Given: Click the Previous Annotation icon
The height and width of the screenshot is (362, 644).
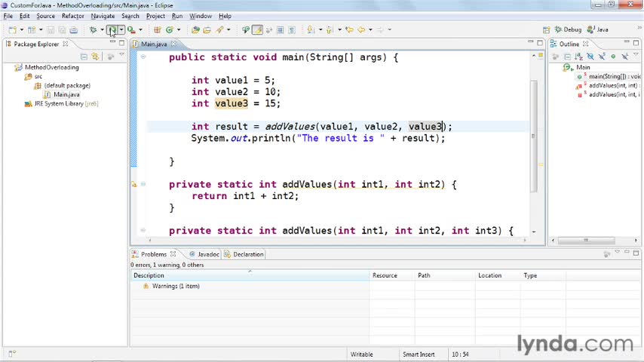Looking at the screenshot, I should pyautogui.click(x=330, y=29).
